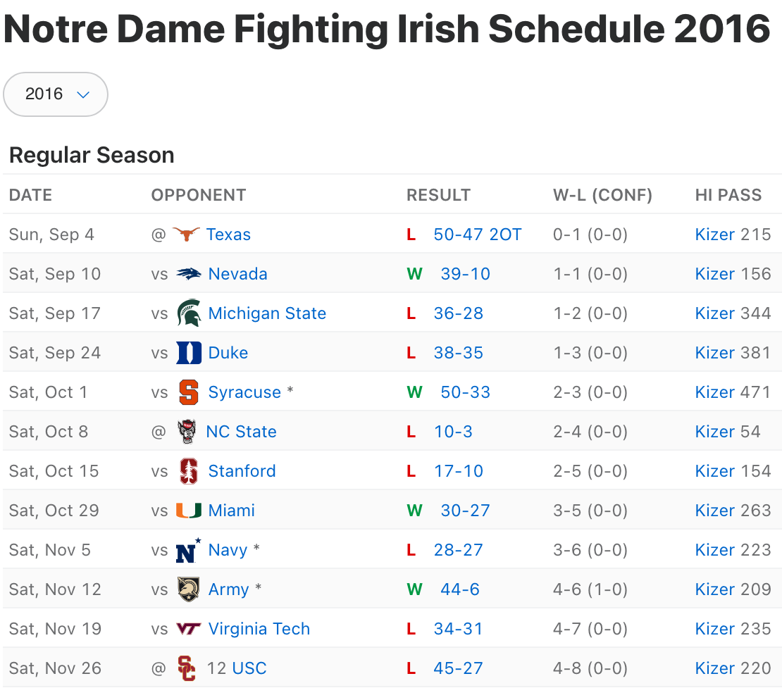Click the Navy Midshipmen logo
This screenshot has width=782, height=700.
click(189, 550)
